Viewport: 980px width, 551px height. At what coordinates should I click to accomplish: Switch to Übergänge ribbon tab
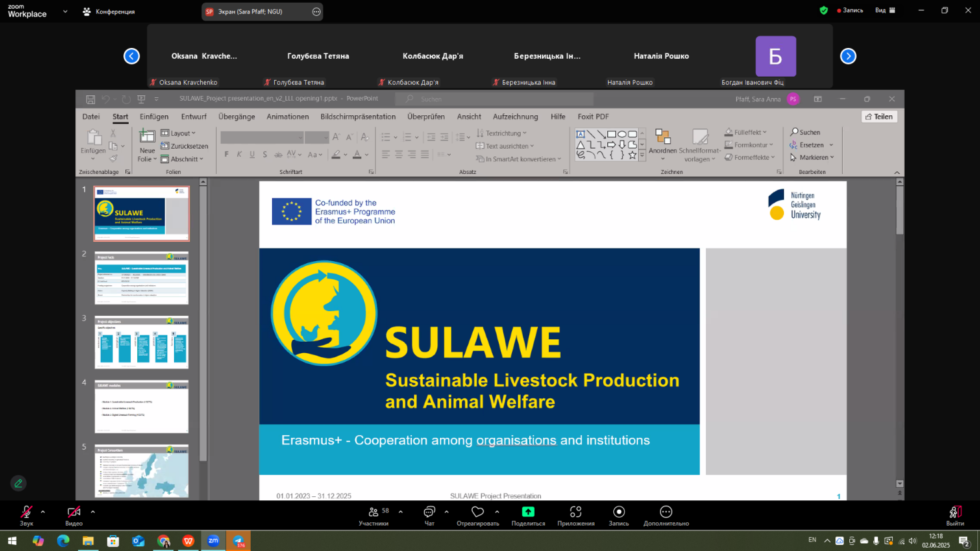(x=237, y=117)
